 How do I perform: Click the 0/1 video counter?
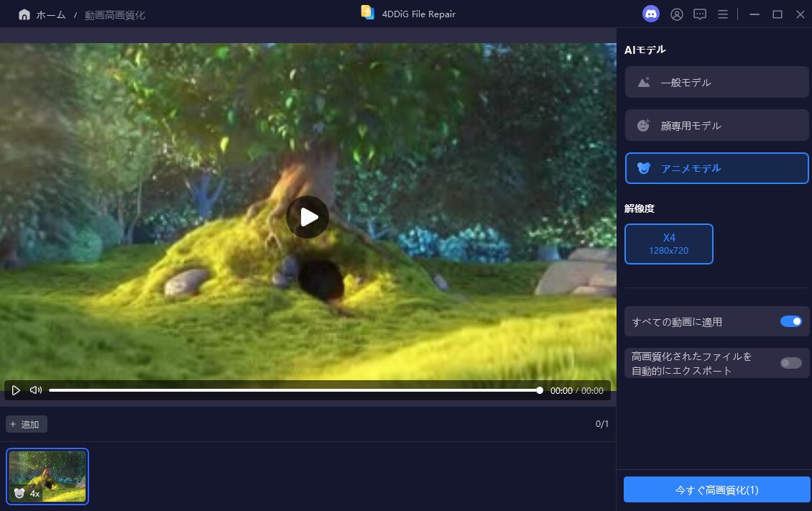pyautogui.click(x=601, y=423)
